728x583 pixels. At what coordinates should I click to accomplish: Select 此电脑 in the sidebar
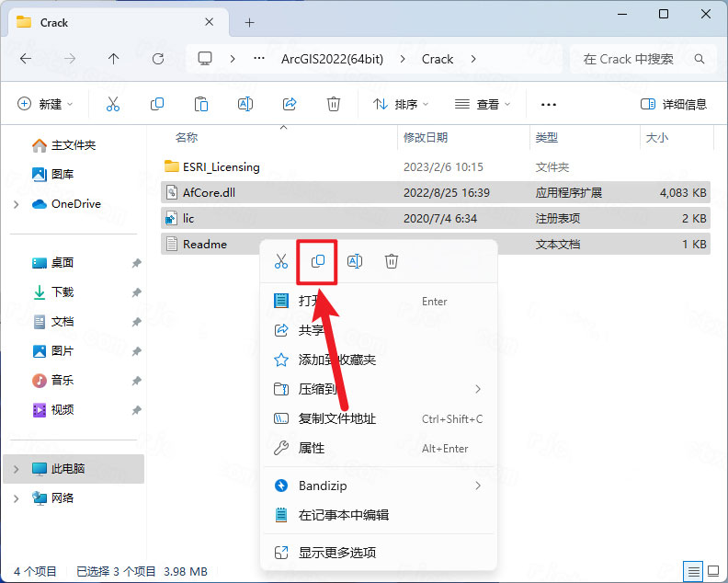click(74, 469)
